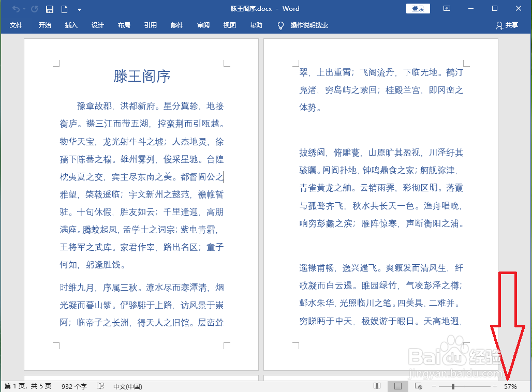Expand Customize Quick Access Toolbar dropdown
This screenshot has width=532, height=392.
79,9
